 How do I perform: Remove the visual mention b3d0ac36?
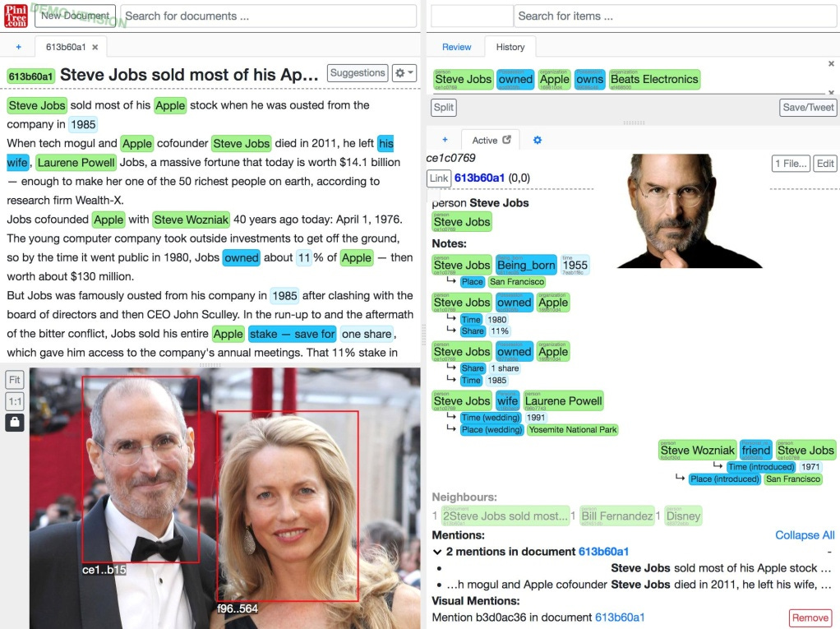coord(810,617)
